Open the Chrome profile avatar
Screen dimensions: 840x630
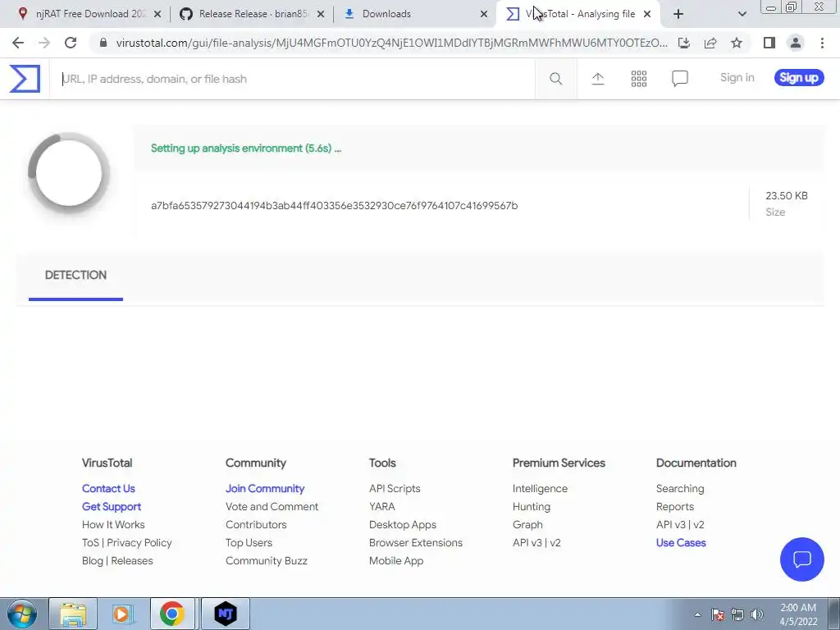[x=796, y=43]
